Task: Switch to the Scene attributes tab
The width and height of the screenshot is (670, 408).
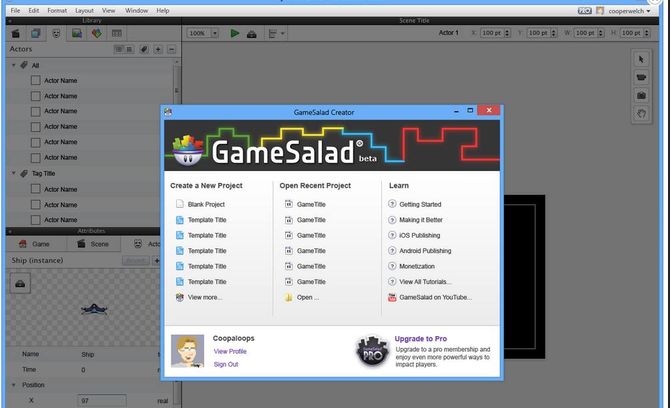Action: click(x=94, y=244)
